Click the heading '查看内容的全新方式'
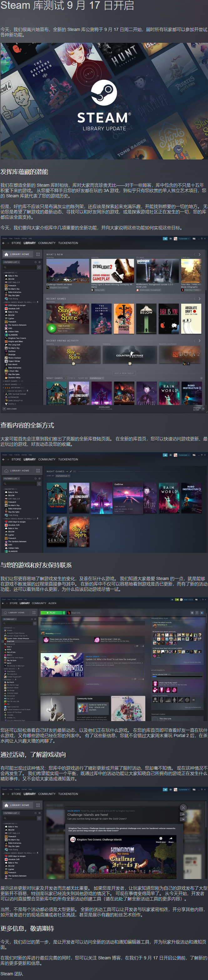This screenshot has width=208, height=980. [28, 425]
